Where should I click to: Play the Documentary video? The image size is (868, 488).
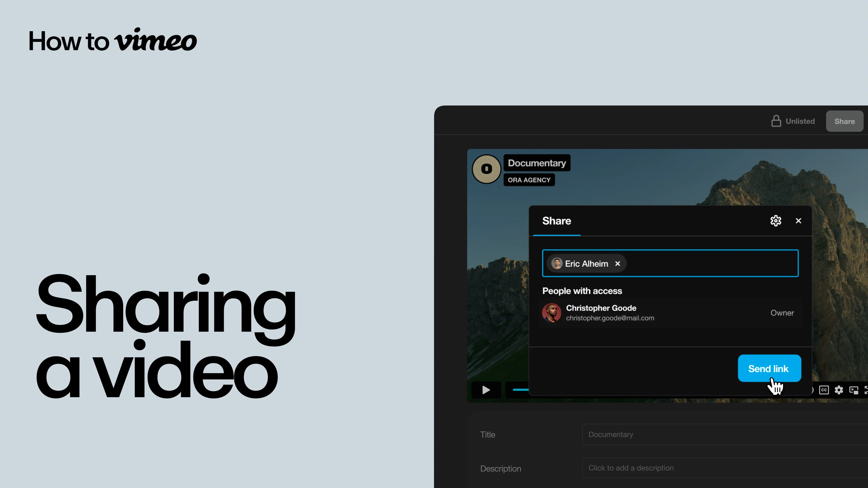pyautogui.click(x=486, y=390)
